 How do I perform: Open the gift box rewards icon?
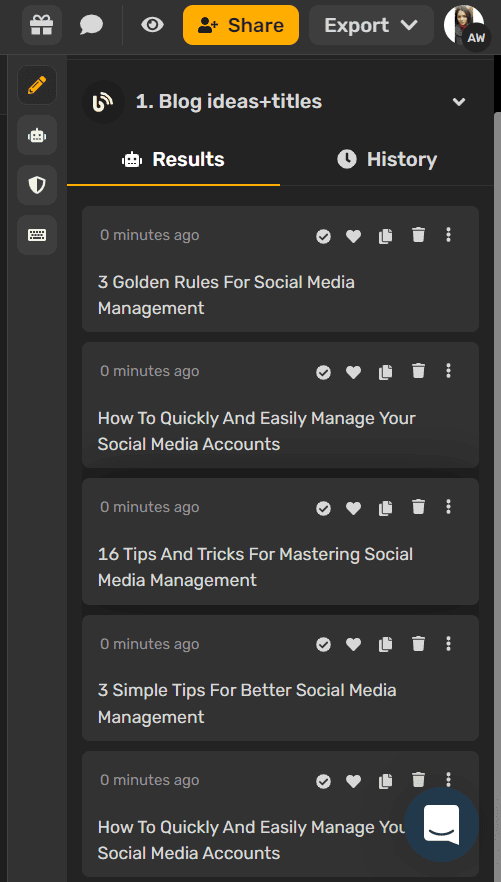42,25
